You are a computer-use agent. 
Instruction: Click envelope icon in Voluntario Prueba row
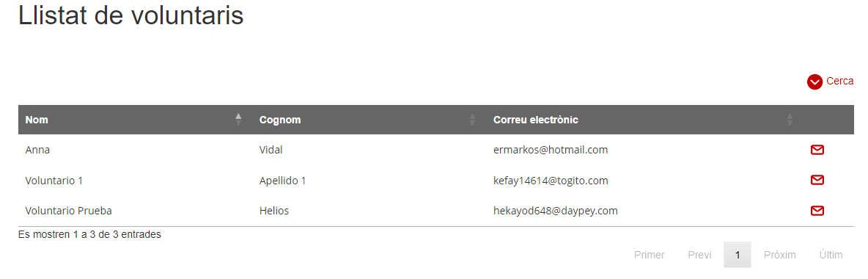pos(817,210)
